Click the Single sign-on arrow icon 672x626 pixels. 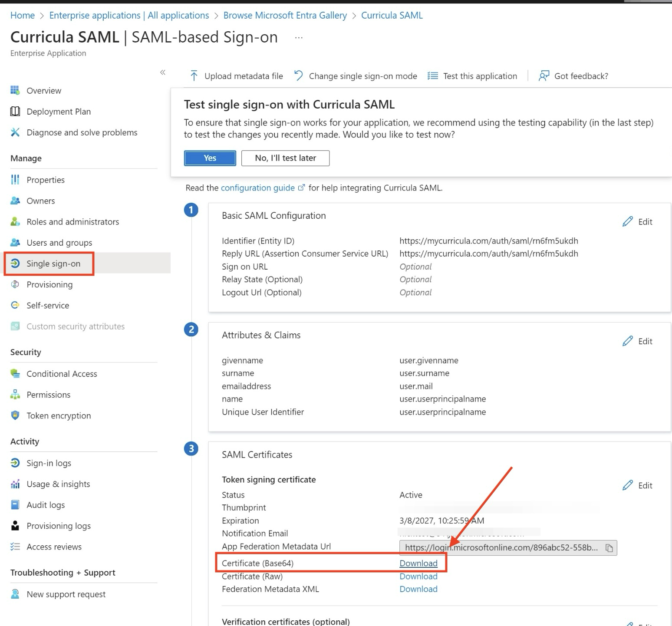point(15,263)
